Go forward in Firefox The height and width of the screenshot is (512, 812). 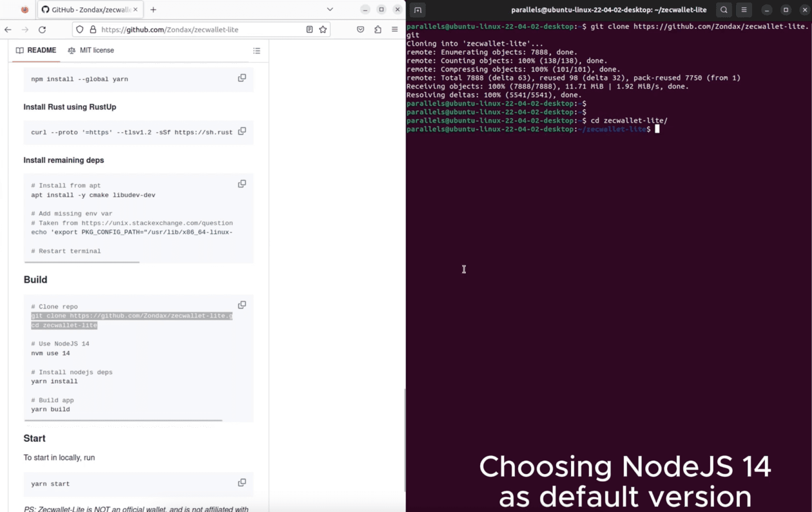pyautogui.click(x=25, y=29)
